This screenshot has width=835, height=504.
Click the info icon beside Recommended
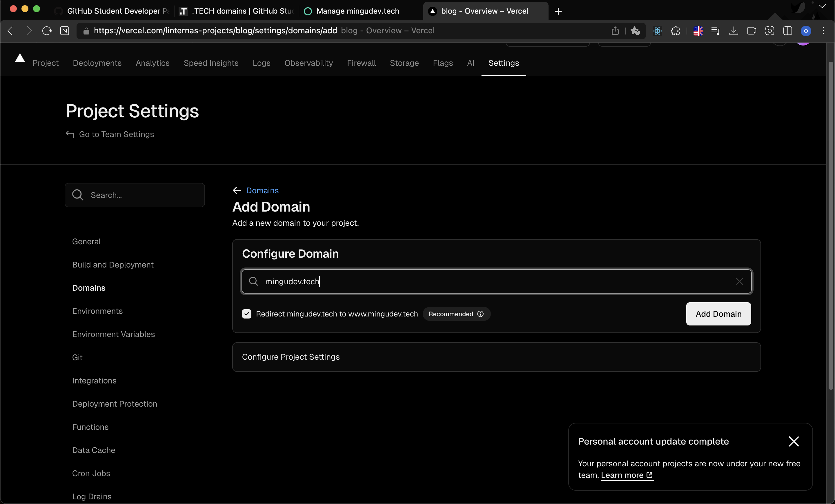pos(480,314)
